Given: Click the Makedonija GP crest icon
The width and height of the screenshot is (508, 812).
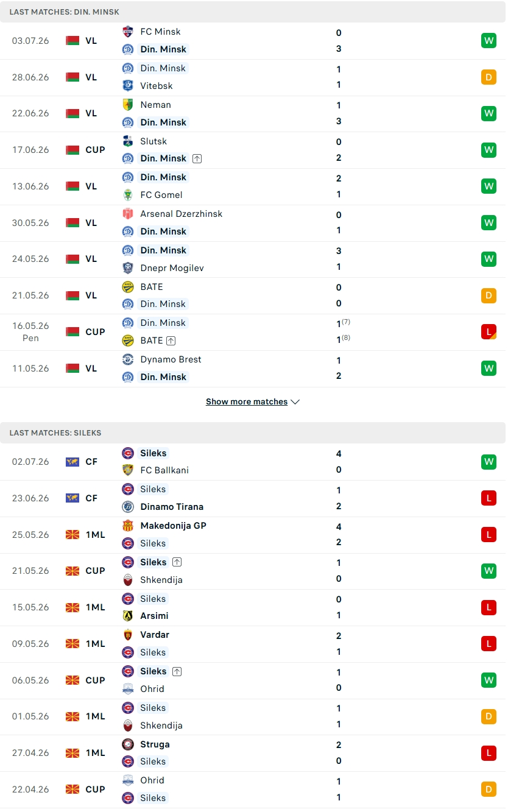Looking at the screenshot, I should [128, 526].
